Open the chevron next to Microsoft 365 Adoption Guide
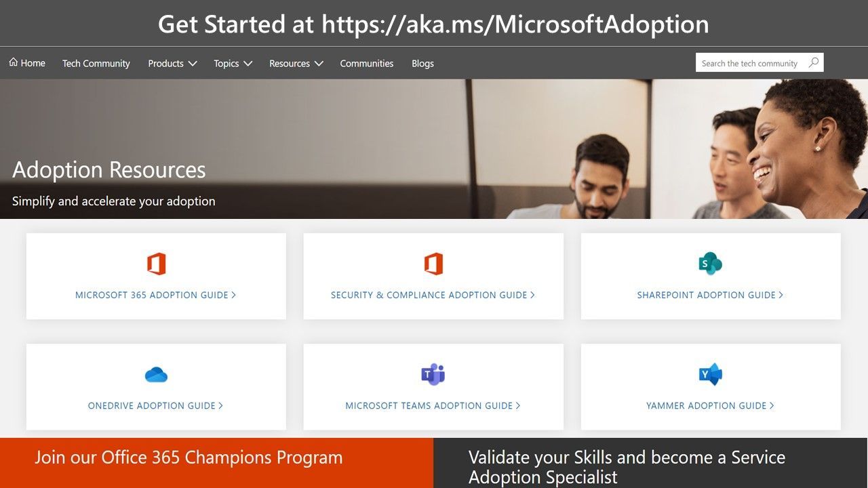 [x=234, y=295]
